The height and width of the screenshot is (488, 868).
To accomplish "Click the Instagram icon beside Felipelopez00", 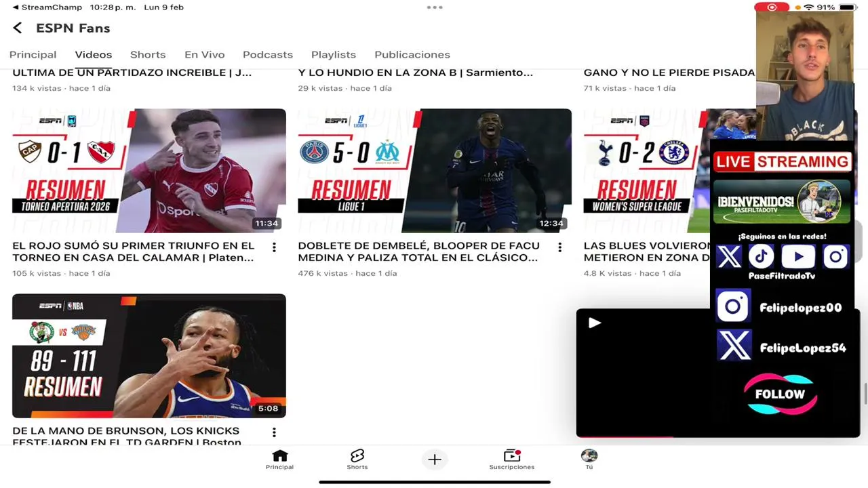I will point(733,306).
